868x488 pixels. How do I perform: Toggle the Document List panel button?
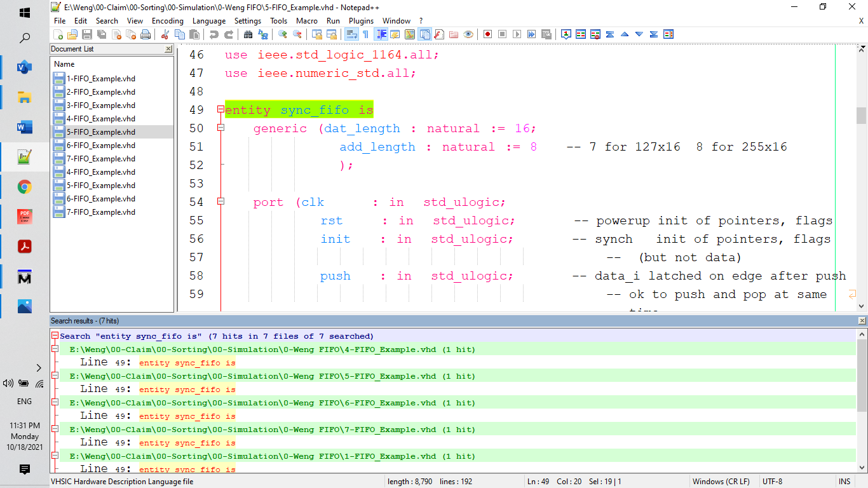click(x=424, y=34)
